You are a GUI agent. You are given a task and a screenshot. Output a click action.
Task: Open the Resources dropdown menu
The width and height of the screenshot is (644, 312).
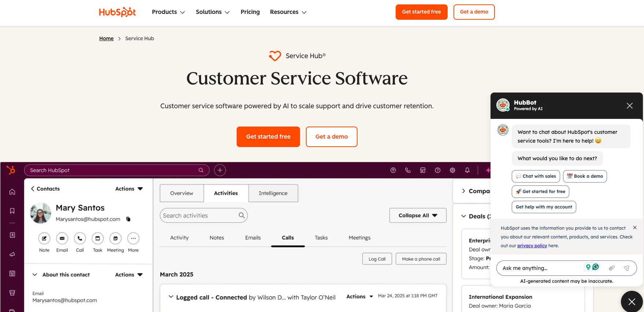point(288,12)
